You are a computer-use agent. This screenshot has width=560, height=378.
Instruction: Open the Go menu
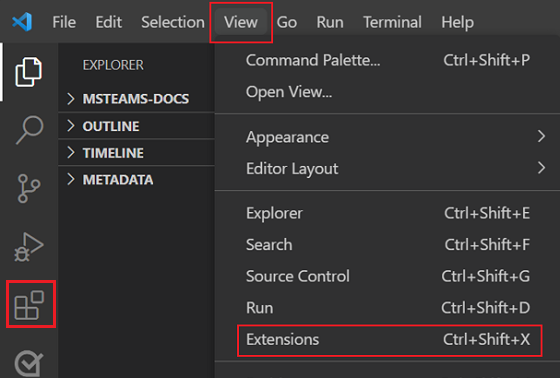(287, 22)
